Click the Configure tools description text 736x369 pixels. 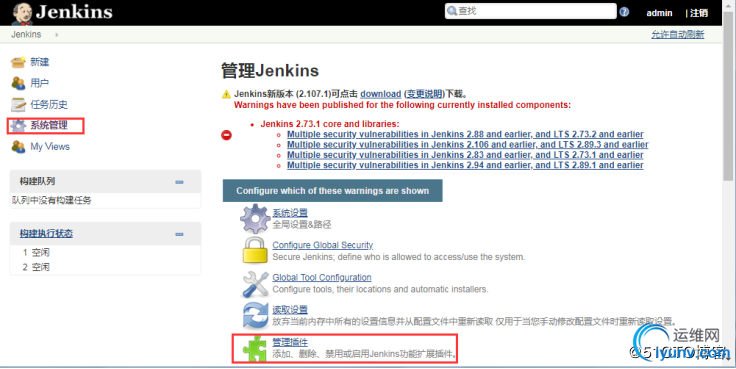point(380,289)
